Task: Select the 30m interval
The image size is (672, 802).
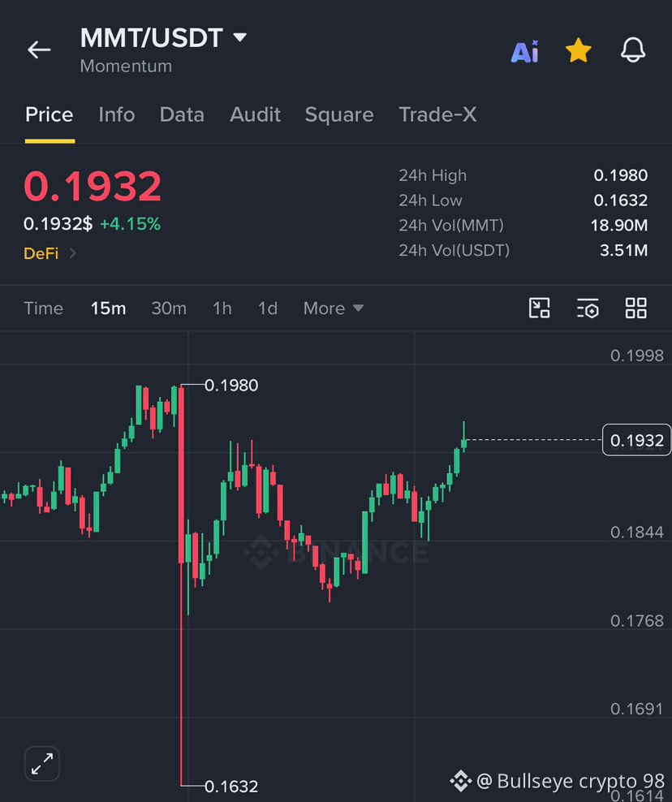Action: coord(169,308)
